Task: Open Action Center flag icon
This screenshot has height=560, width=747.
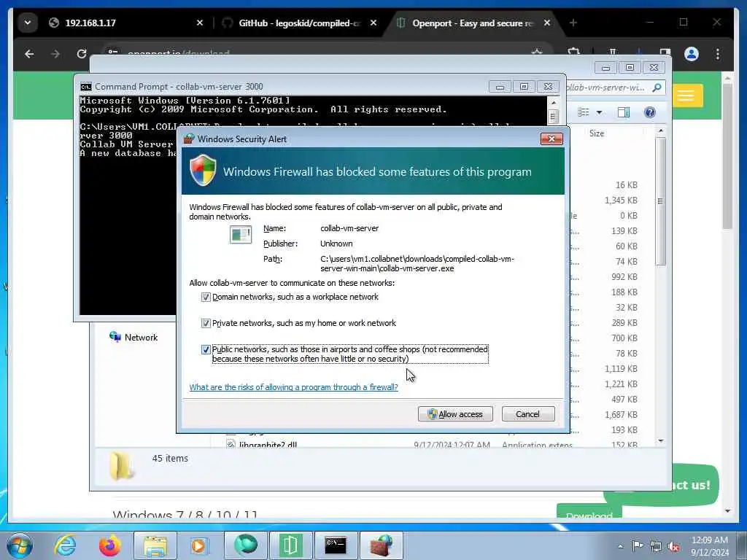Action: pyautogui.click(x=638, y=545)
